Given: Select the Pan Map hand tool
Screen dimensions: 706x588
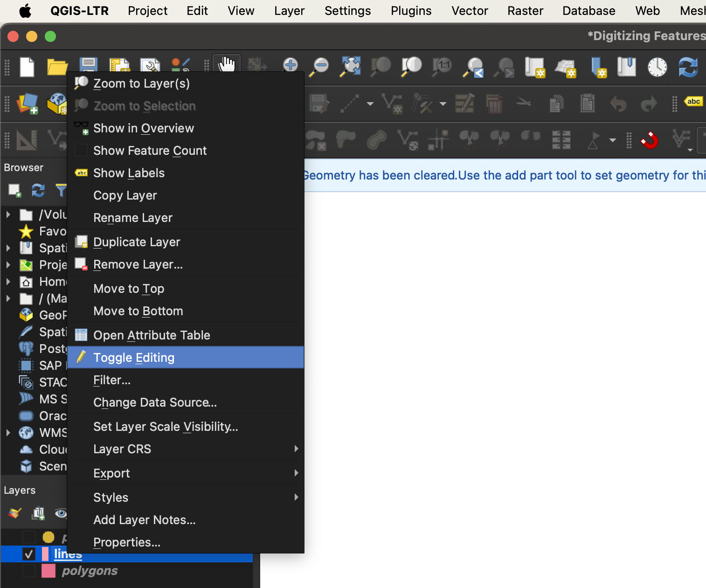Looking at the screenshot, I should 227,65.
